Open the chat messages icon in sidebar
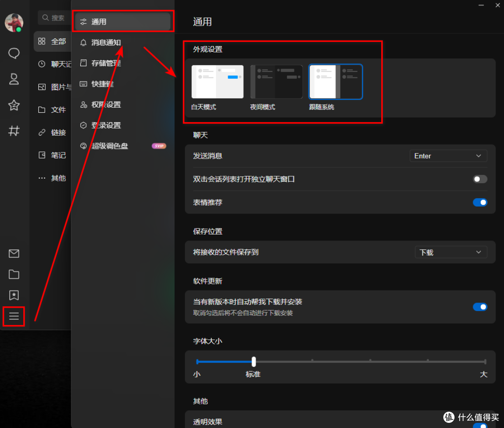The height and width of the screenshot is (428, 504). 14,54
